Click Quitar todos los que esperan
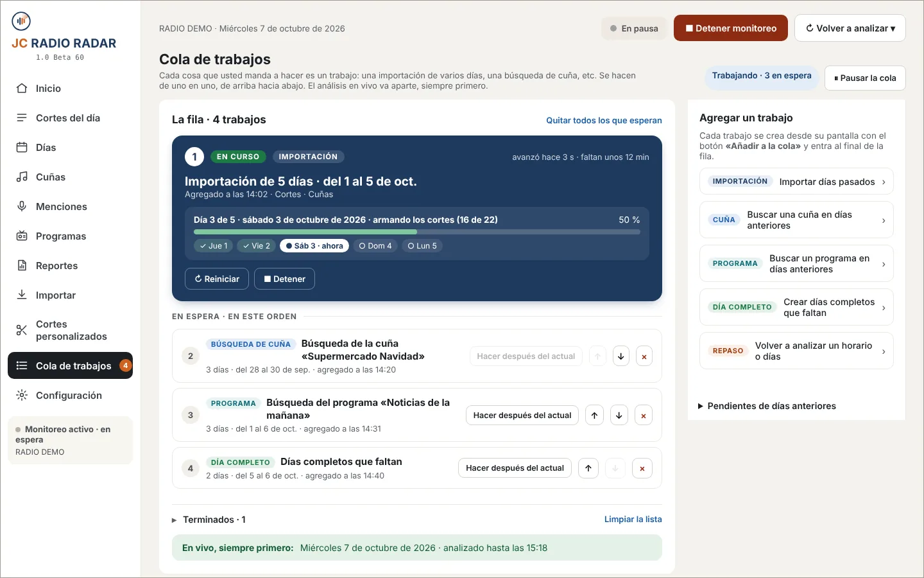The height and width of the screenshot is (578, 924). tap(604, 120)
